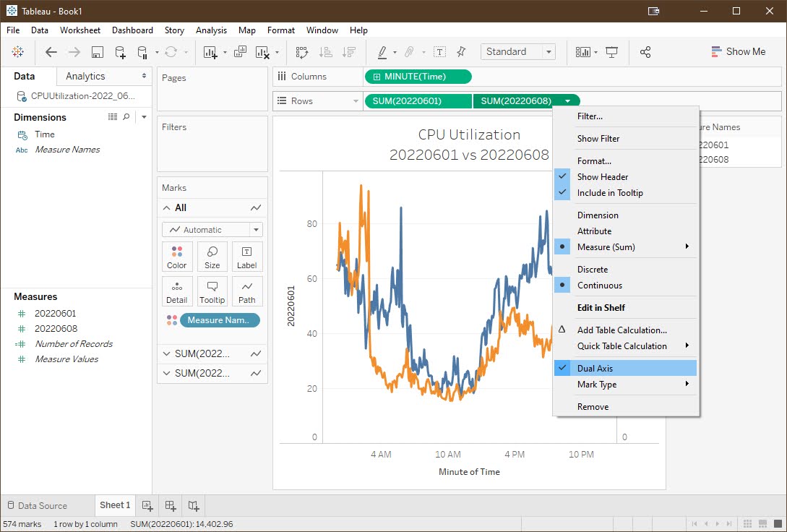Expand Quick Table Calculation submenu
This screenshot has width=787, height=532.
[622, 346]
